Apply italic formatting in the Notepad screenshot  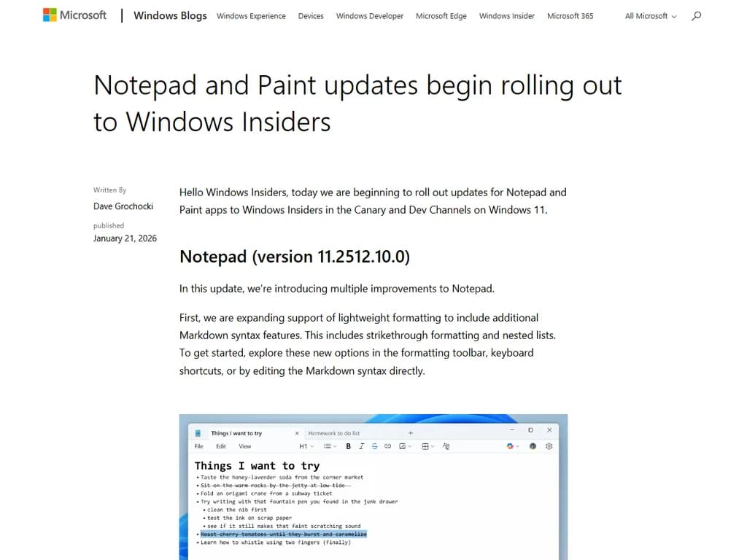click(361, 446)
